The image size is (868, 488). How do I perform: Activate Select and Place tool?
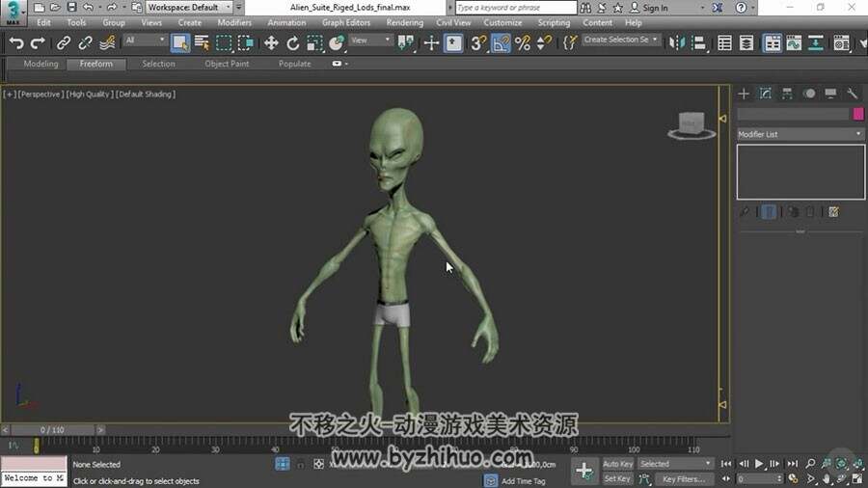336,42
